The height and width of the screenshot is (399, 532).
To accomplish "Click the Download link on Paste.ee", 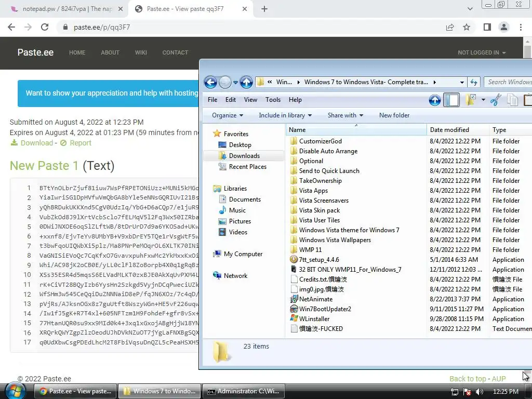I will click(37, 143).
